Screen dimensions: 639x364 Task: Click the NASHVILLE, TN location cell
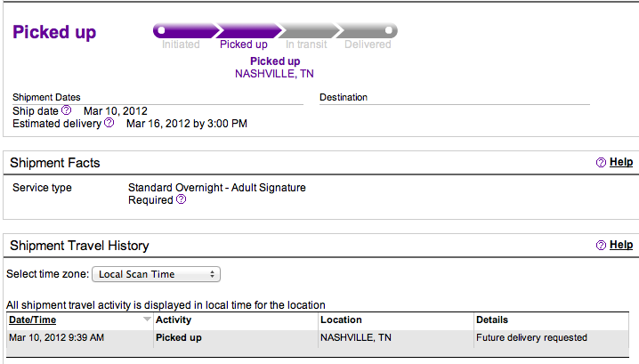click(355, 338)
